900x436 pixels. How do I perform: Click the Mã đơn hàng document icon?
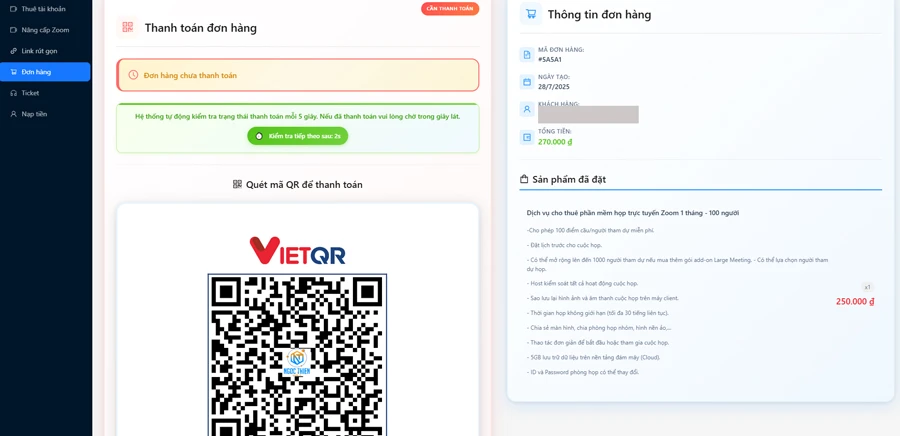[527, 54]
